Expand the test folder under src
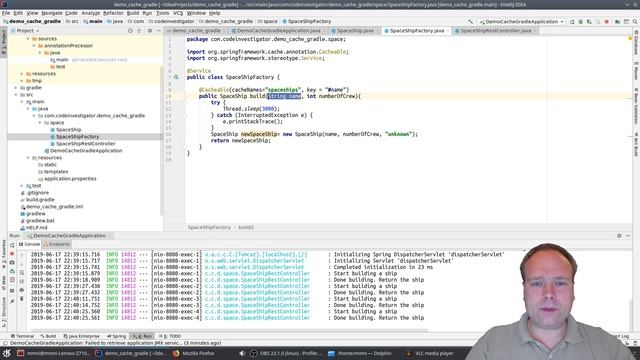Viewport: 640px width, 360px height. coord(22,186)
